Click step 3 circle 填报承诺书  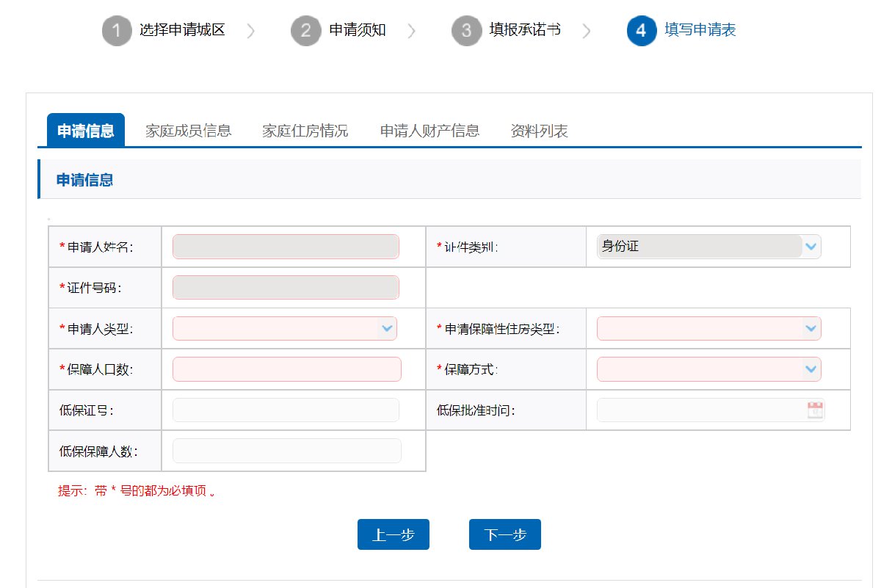[466, 31]
